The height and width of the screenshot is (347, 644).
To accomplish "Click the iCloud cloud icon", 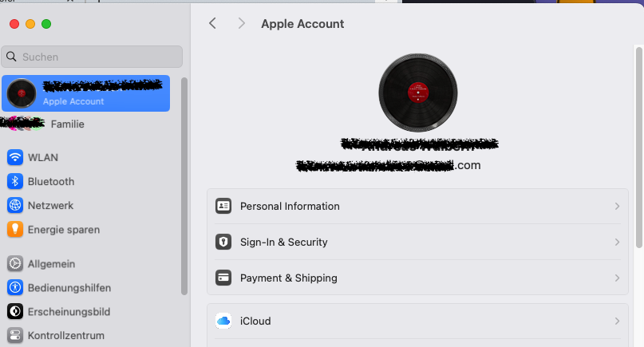I will pyautogui.click(x=223, y=321).
